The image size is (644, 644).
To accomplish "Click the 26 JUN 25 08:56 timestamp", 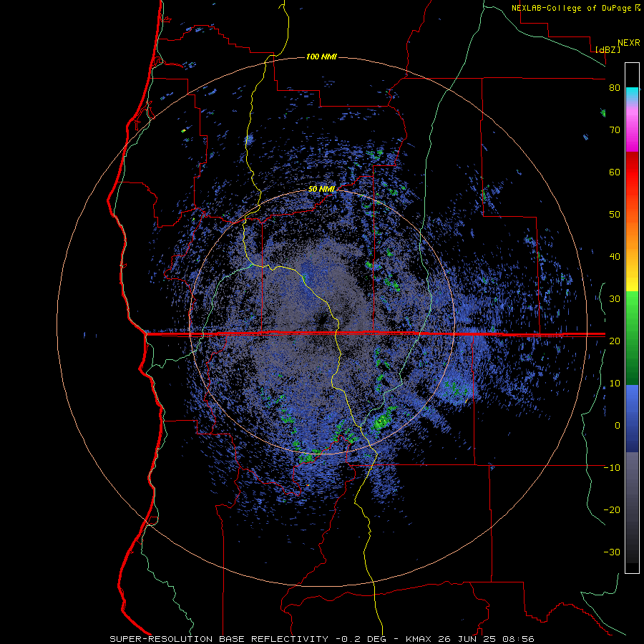I will coord(485,639).
